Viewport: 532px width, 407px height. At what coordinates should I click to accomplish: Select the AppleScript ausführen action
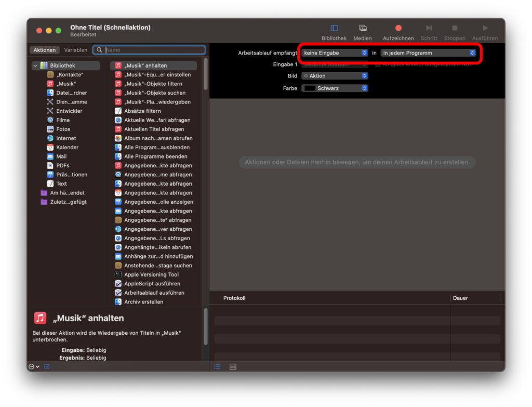tap(152, 283)
